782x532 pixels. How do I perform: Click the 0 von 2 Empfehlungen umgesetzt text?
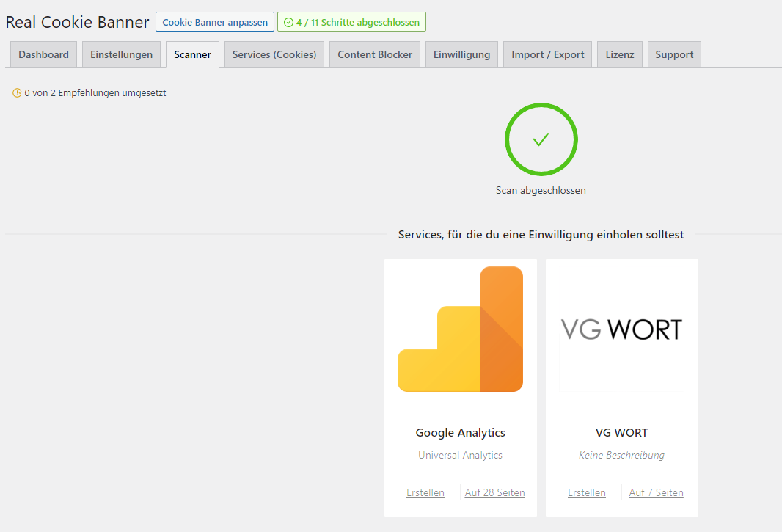coord(95,93)
